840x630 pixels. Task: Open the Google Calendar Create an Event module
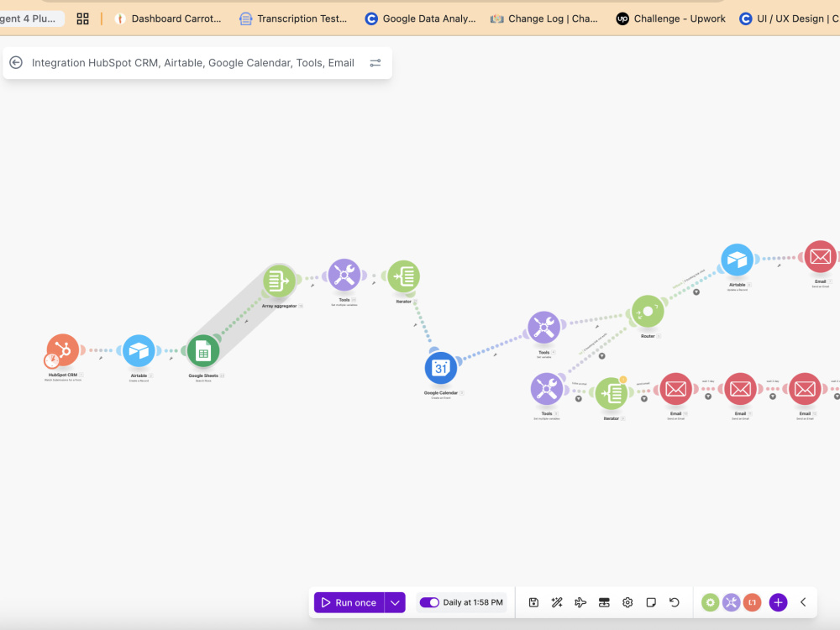440,368
